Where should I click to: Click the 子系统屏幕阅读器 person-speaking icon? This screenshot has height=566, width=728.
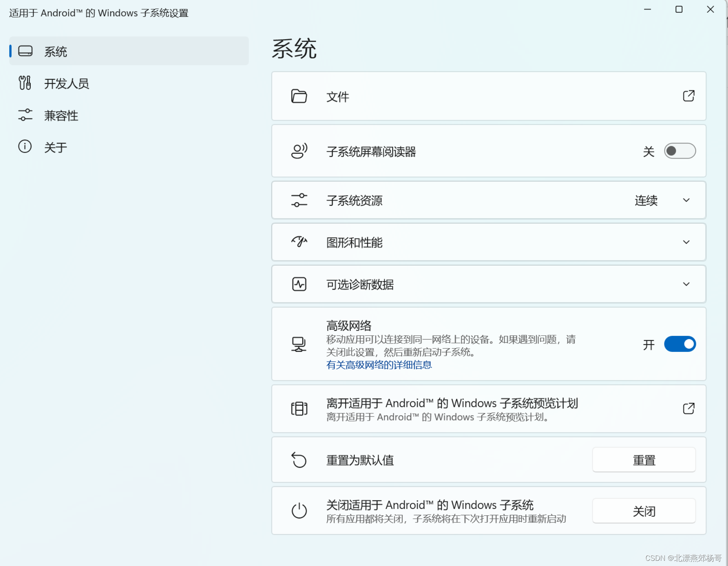(x=299, y=151)
